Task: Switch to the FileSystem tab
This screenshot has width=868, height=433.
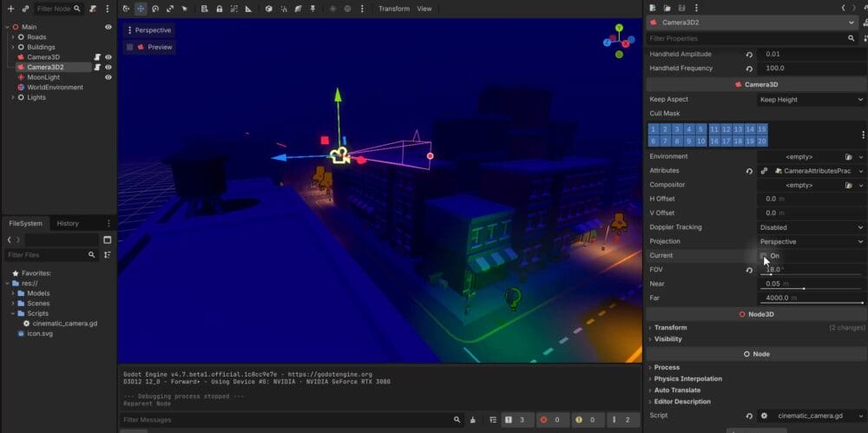Action: click(25, 223)
